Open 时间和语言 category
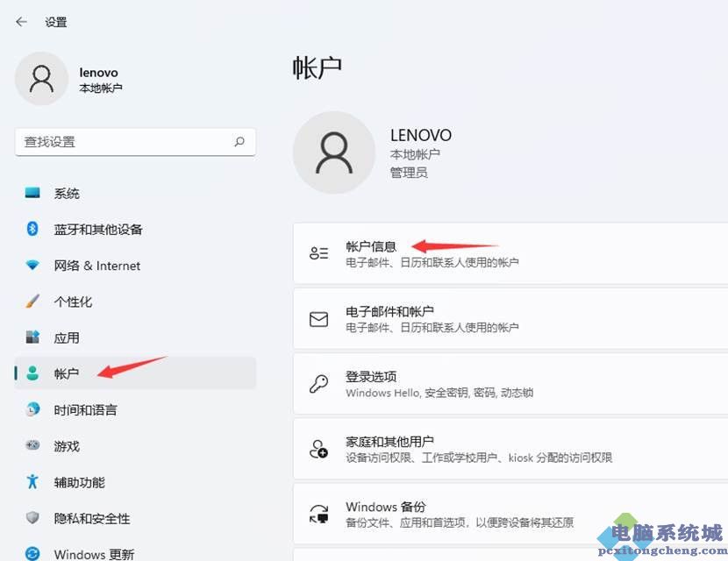The width and height of the screenshot is (728, 561). click(135, 409)
